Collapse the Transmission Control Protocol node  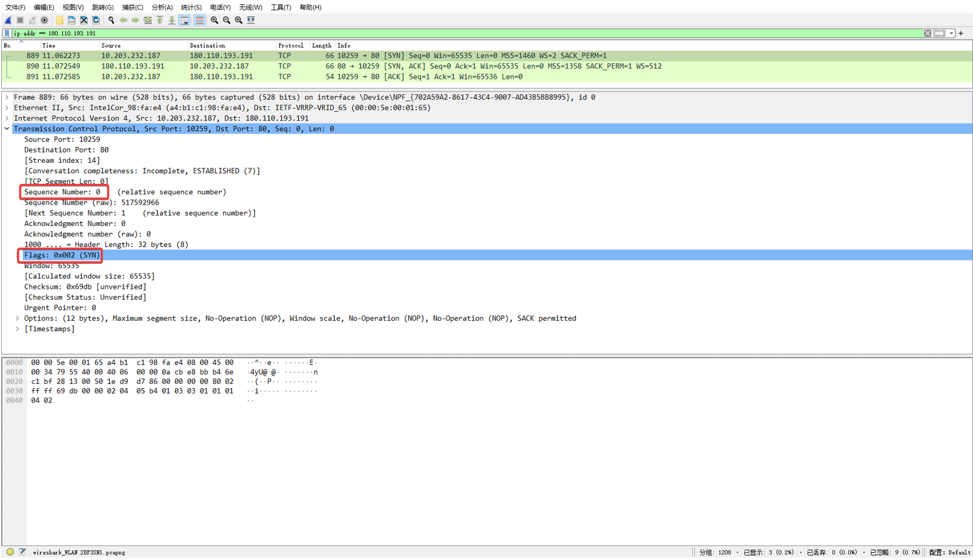[x=7, y=129]
